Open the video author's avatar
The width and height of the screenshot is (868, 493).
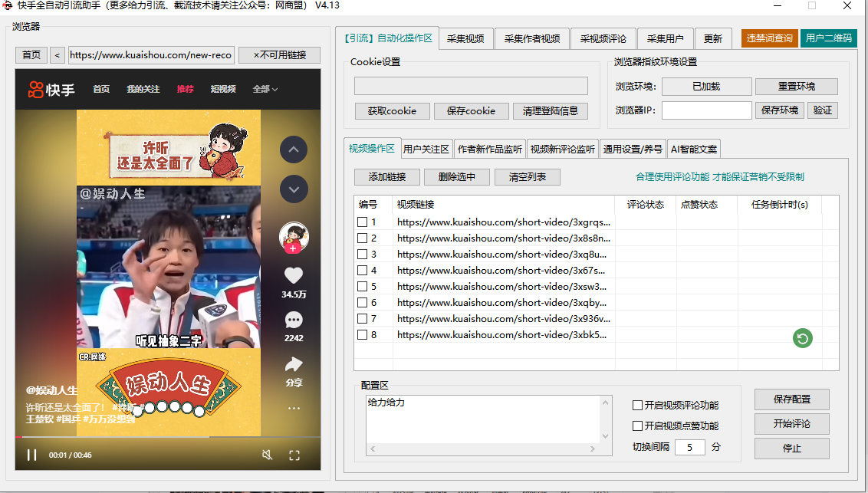click(x=294, y=236)
